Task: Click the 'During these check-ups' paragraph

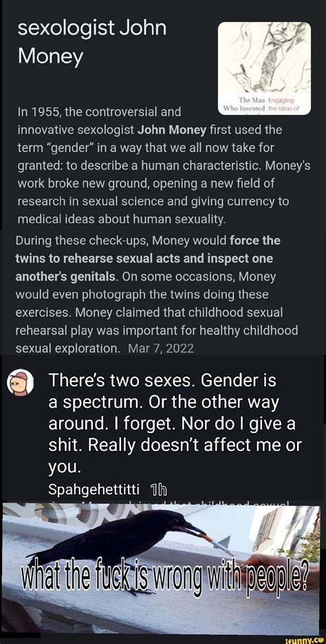Action: coord(157,294)
